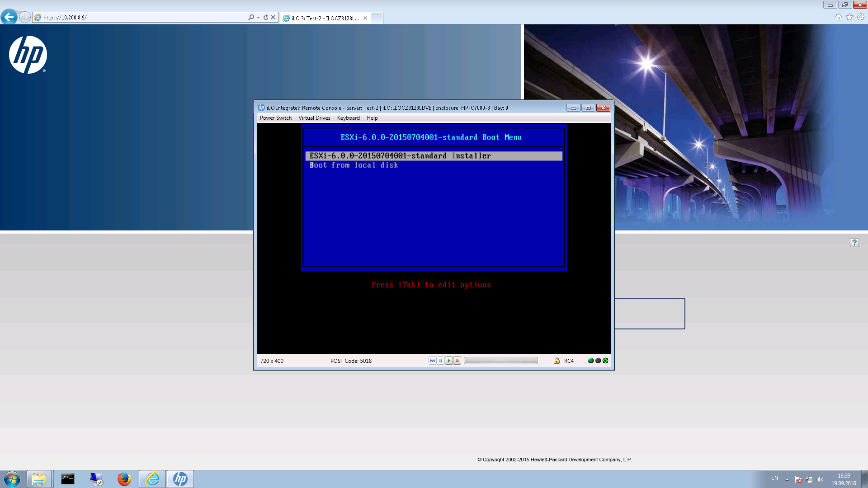Viewport: 868px width, 488px height.
Task: Open a new browser tab
Action: [377, 18]
